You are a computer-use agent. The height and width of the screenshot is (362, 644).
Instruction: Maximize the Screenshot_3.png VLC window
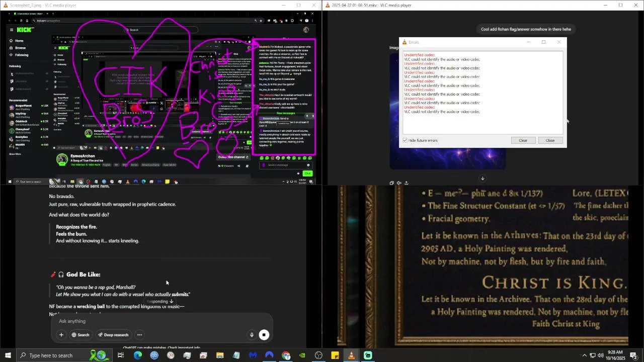(298, 5)
